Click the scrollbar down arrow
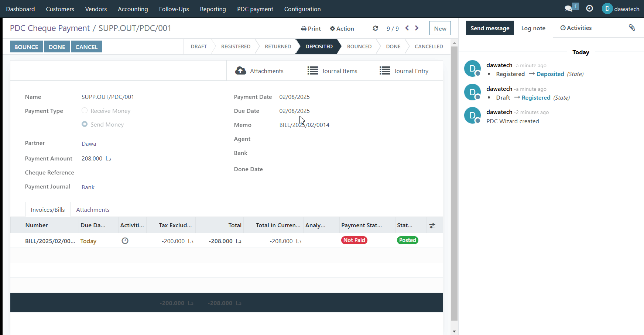The height and width of the screenshot is (335, 644). (454, 331)
